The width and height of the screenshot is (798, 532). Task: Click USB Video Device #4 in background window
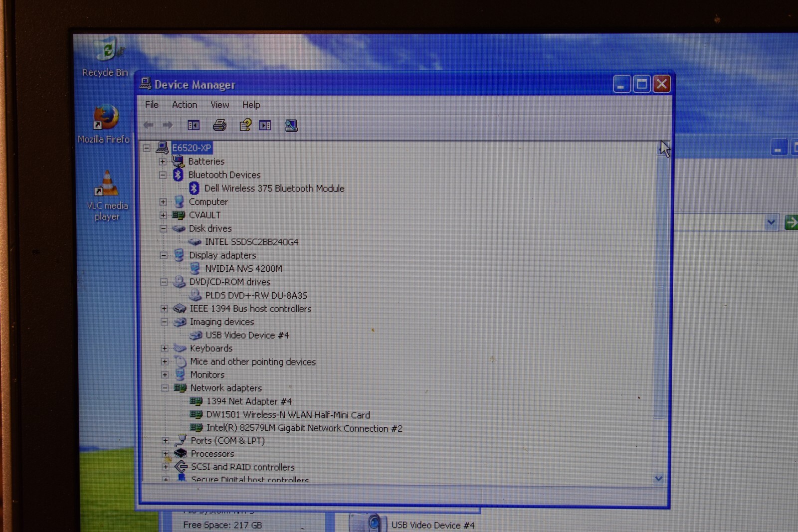(433, 525)
